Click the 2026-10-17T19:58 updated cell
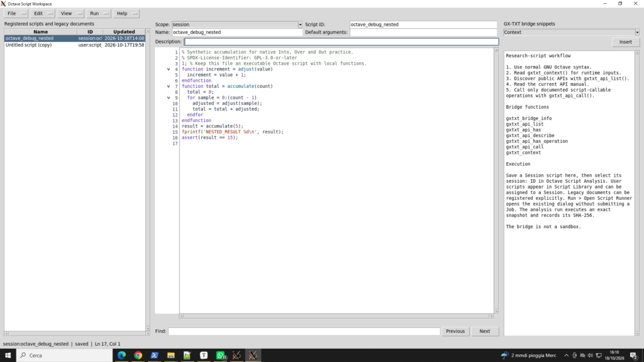The width and height of the screenshot is (644, 362). [125, 45]
